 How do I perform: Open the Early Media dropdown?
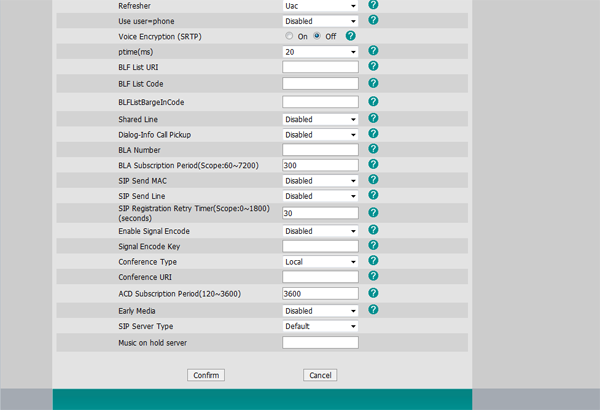click(x=320, y=311)
